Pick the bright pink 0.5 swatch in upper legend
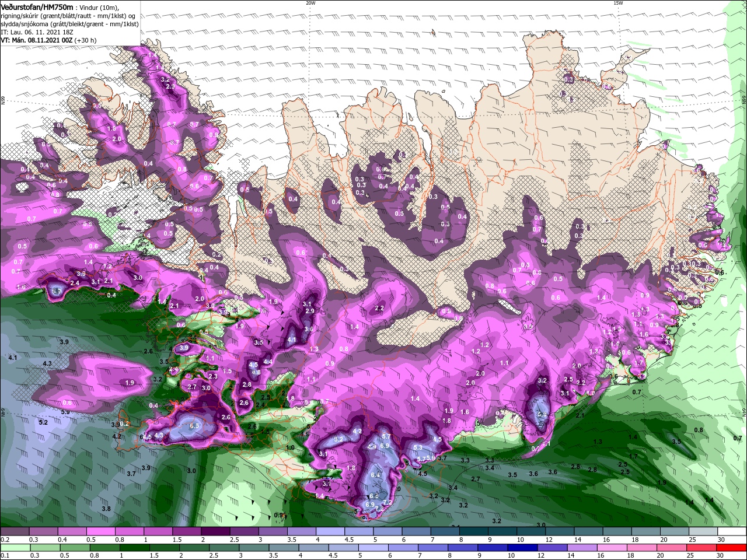747x560 pixels. (100, 531)
